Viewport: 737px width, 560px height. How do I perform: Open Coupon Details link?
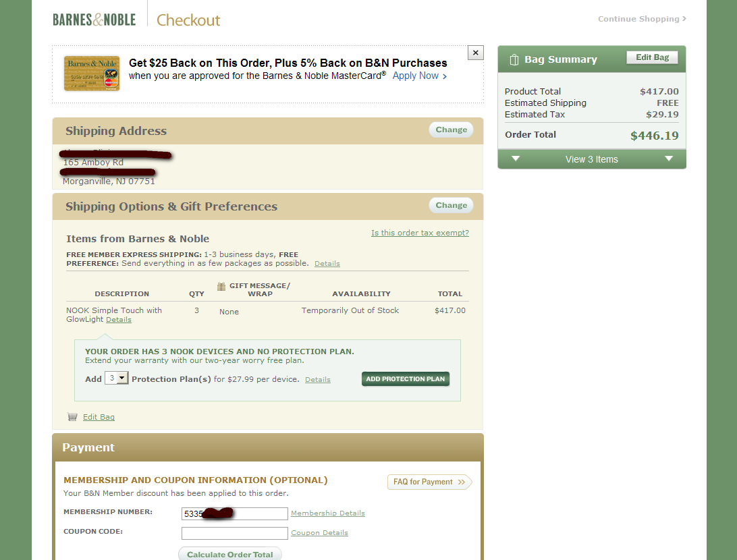[319, 533]
